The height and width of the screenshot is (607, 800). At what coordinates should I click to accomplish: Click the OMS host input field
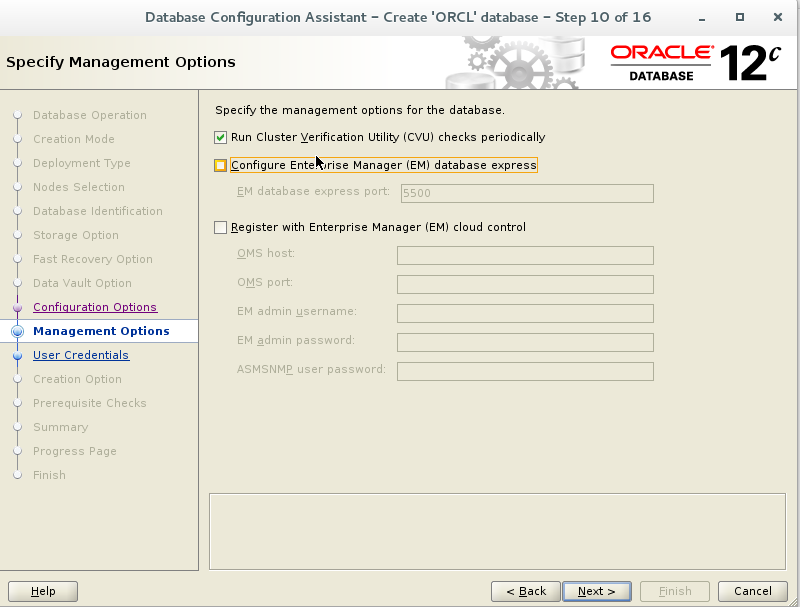526,255
